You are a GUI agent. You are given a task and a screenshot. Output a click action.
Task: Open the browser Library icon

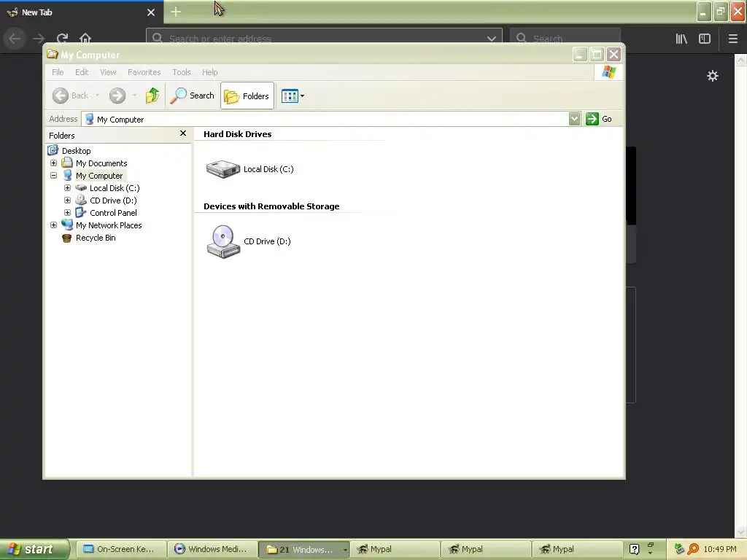point(681,39)
